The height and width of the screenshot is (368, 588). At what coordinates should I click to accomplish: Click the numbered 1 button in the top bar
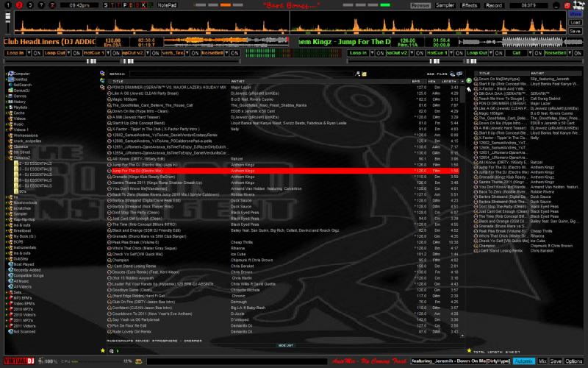pos(8,5)
